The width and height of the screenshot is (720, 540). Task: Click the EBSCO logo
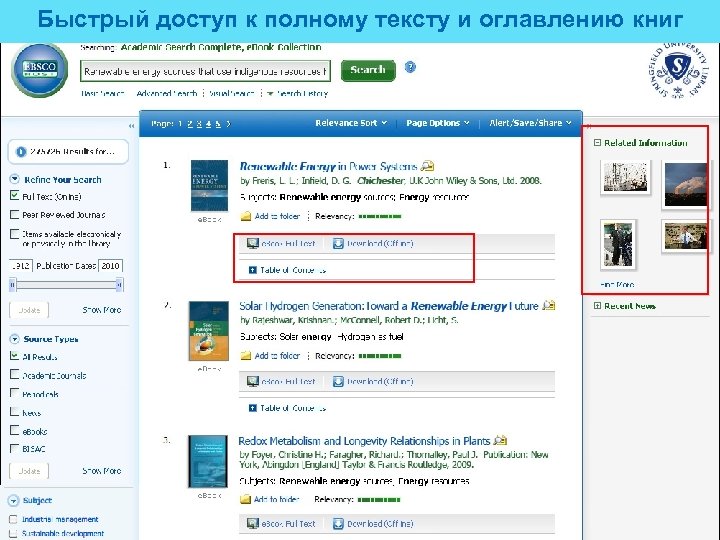pos(40,70)
